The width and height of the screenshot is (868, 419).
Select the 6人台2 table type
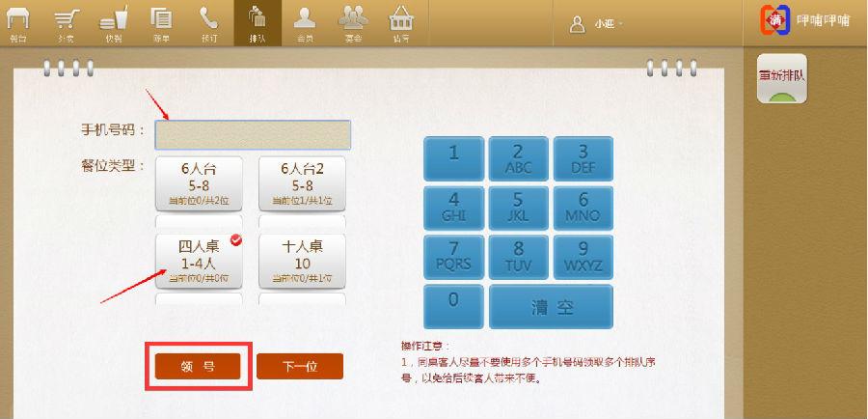302,183
